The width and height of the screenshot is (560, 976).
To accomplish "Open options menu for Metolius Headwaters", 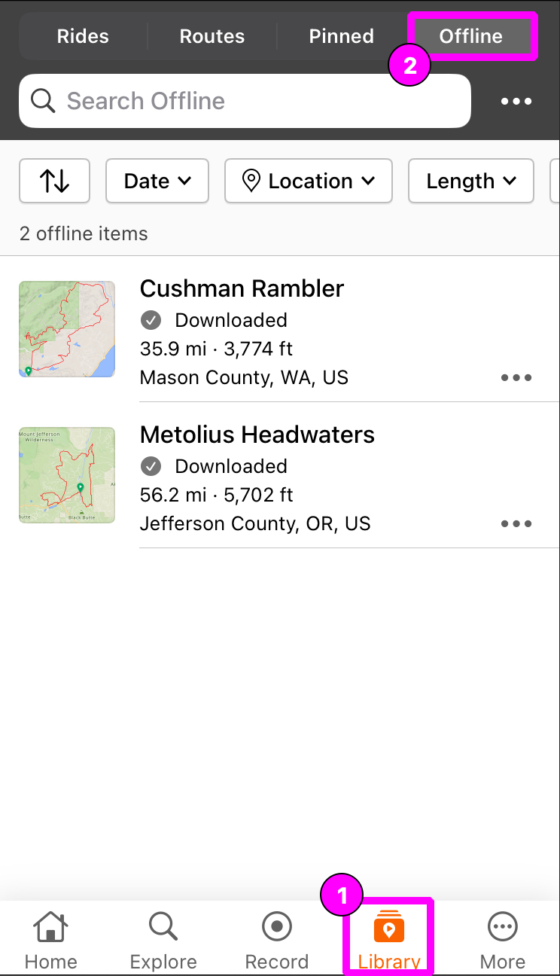I will point(516,524).
